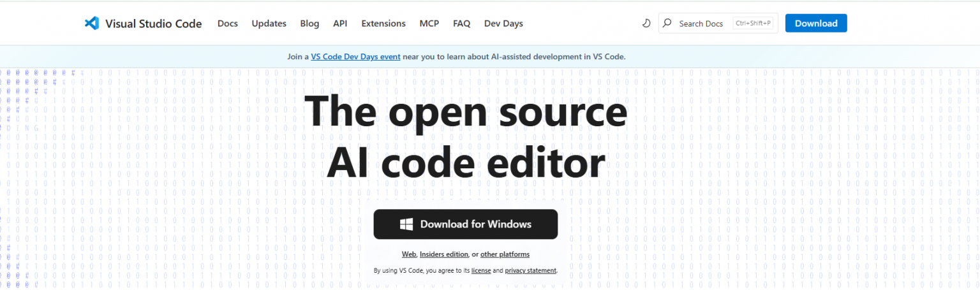This screenshot has height=290, width=980.
Task: Navigate to the MCP page
Action: tap(429, 24)
